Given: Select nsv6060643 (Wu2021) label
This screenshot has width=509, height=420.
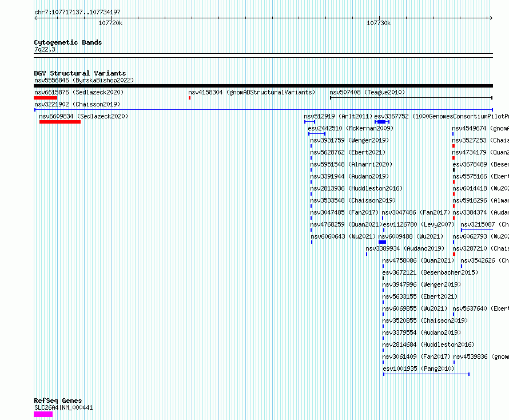Looking at the screenshot, I should [343, 236].
